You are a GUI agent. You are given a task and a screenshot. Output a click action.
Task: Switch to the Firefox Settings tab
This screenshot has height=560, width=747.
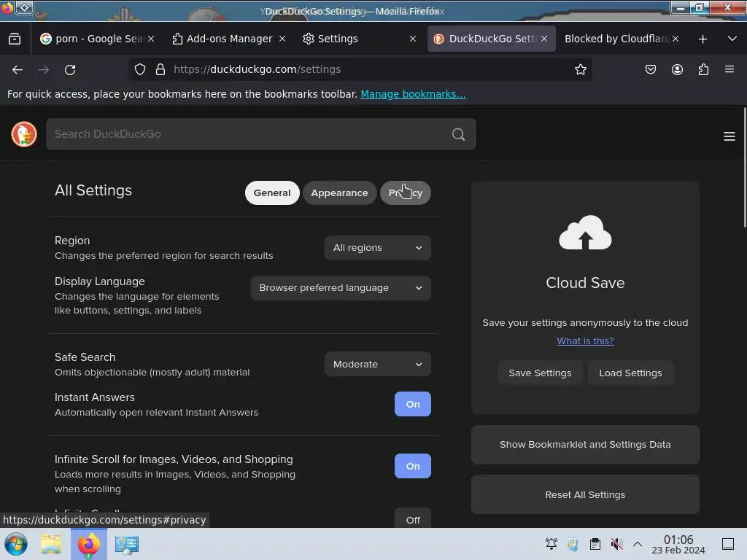point(360,39)
